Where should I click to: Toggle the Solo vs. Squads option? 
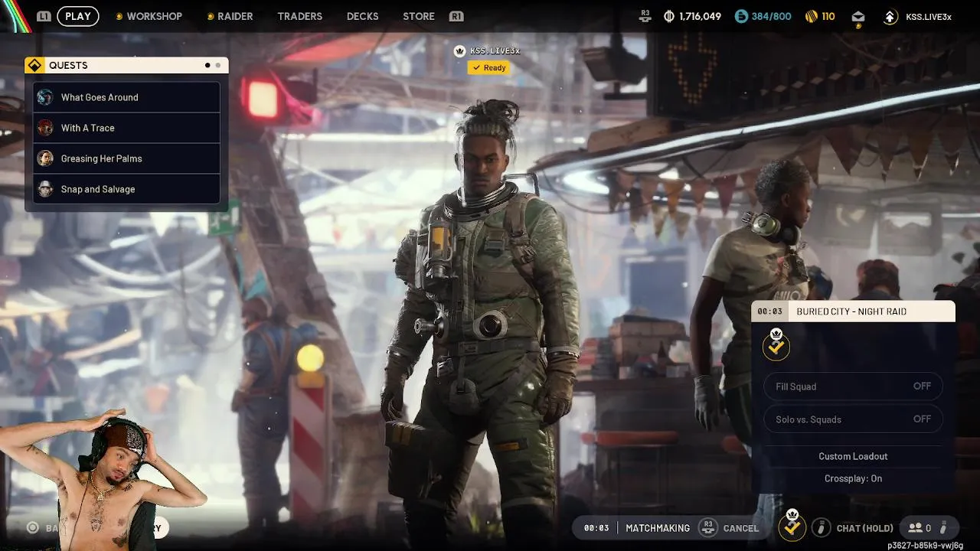(853, 419)
